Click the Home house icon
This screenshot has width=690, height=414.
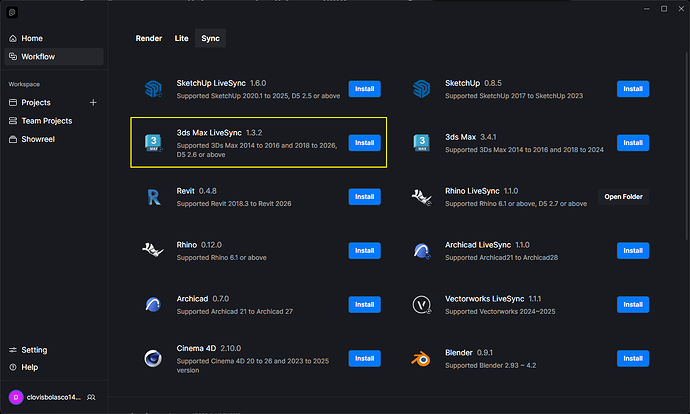13,39
